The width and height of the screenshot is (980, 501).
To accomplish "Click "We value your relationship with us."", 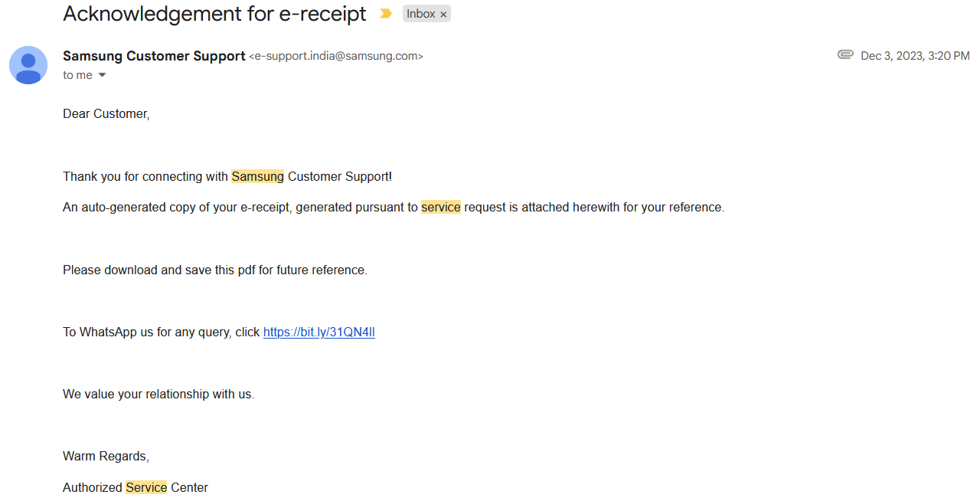I will point(158,394).
